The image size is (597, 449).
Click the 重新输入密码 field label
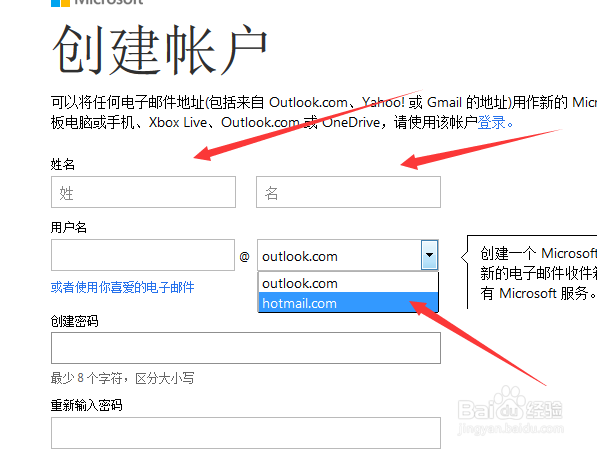[x=87, y=405]
